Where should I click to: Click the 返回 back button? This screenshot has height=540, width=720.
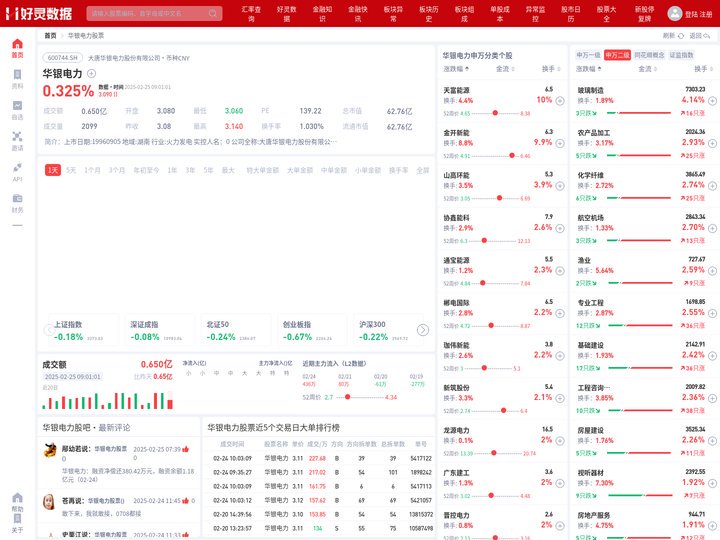click(700, 35)
